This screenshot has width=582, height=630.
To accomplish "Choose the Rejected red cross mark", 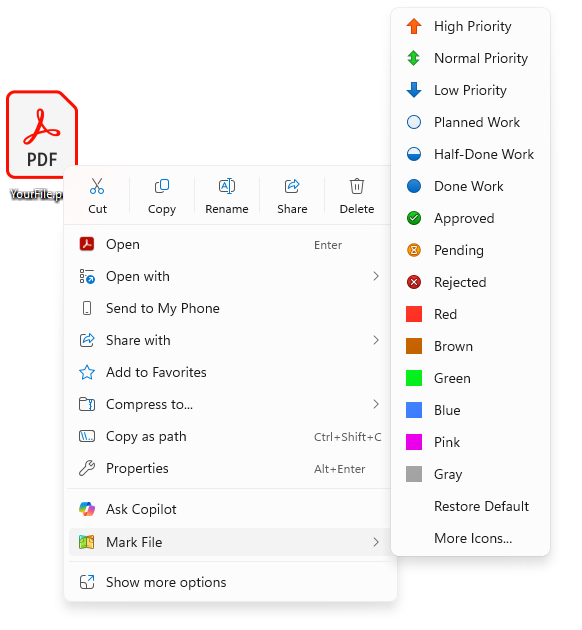I will [414, 282].
